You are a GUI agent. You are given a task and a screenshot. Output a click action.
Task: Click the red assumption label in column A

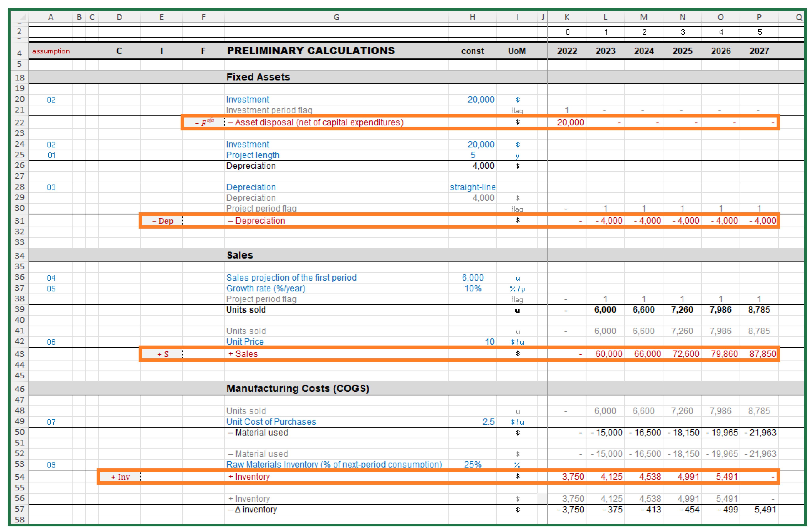point(51,51)
